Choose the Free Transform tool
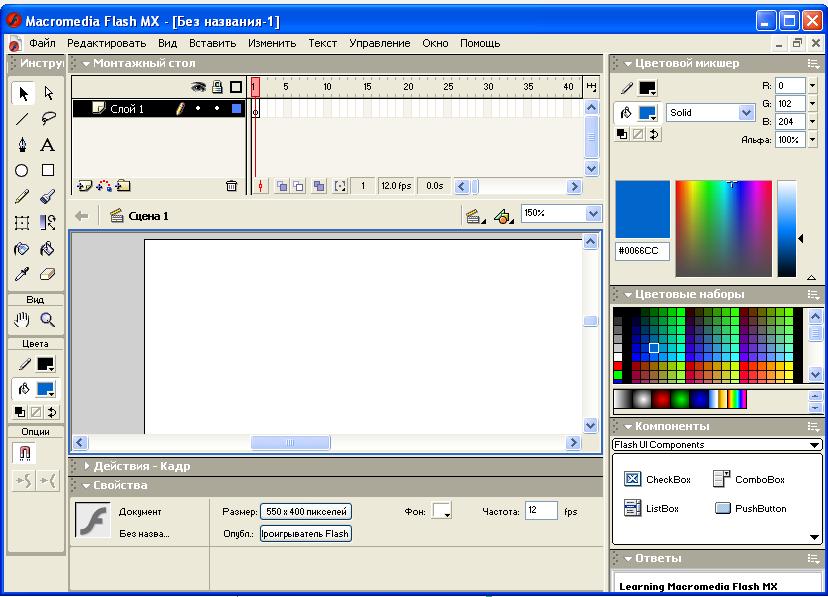Image resolution: width=828 pixels, height=597 pixels. coord(22,222)
